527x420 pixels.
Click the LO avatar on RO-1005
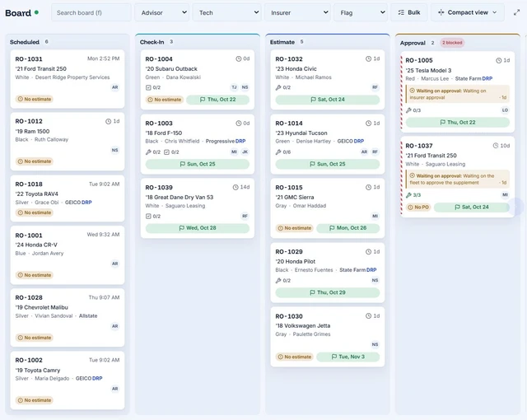click(x=505, y=110)
